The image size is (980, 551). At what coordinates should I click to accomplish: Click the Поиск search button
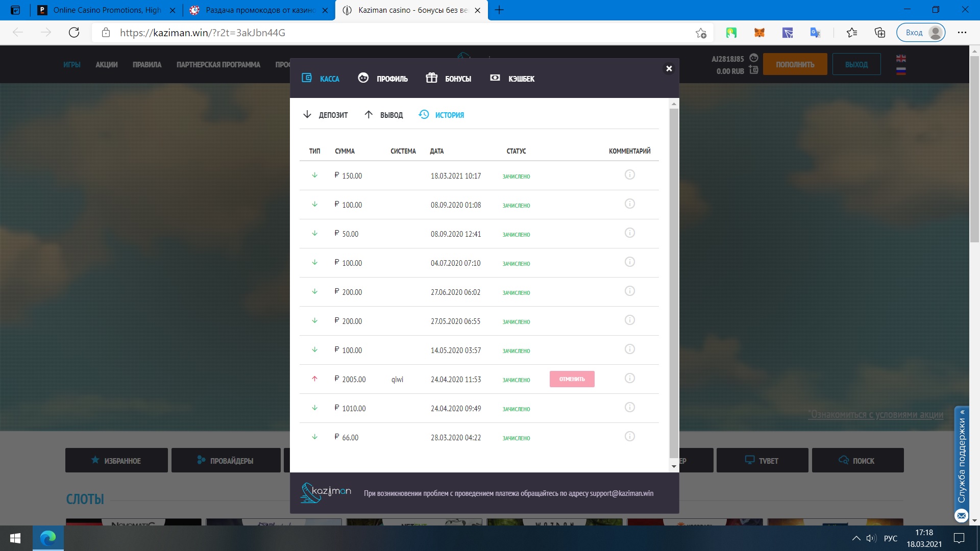click(x=857, y=461)
